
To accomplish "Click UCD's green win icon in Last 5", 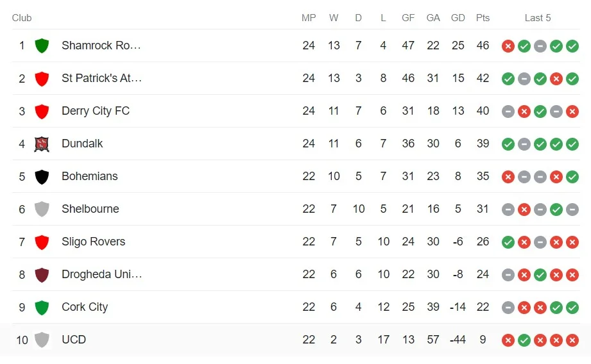I will coord(524,340).
